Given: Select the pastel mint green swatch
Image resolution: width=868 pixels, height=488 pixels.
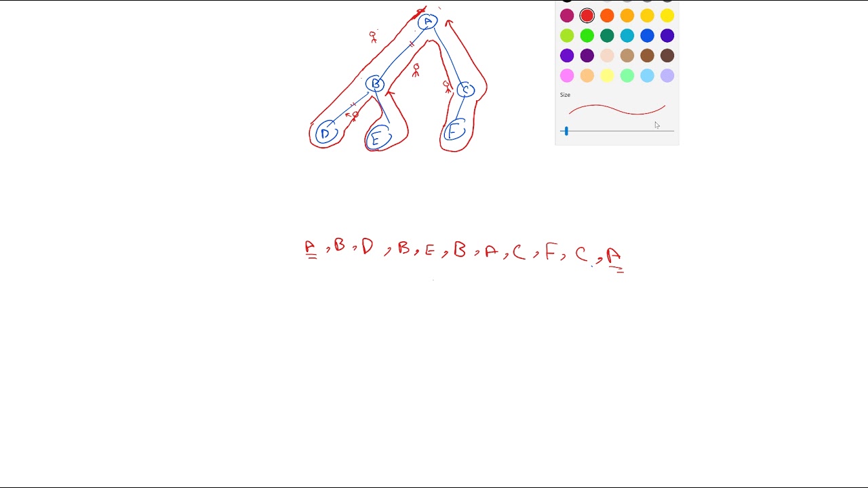Looking at the screenshot, I should [627, 75].
